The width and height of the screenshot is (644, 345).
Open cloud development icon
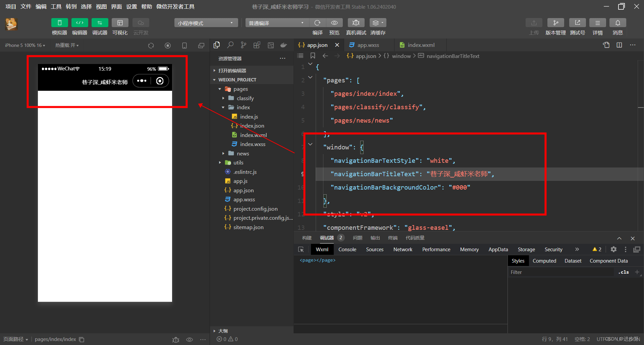point(141,23)
